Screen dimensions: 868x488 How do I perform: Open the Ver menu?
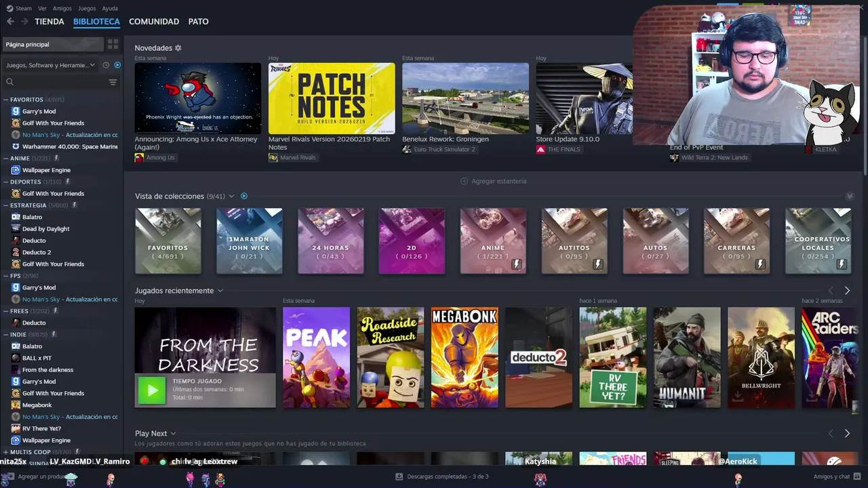pos(42,8)
